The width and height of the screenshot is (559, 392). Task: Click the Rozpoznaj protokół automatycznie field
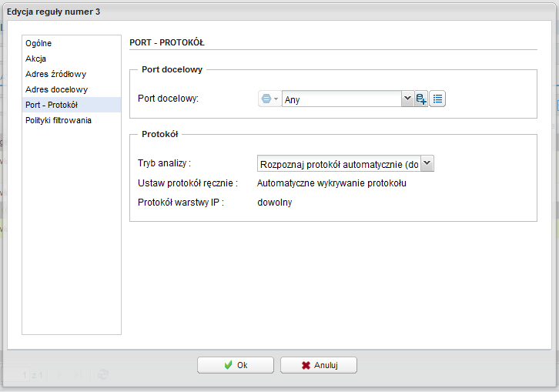339,164
